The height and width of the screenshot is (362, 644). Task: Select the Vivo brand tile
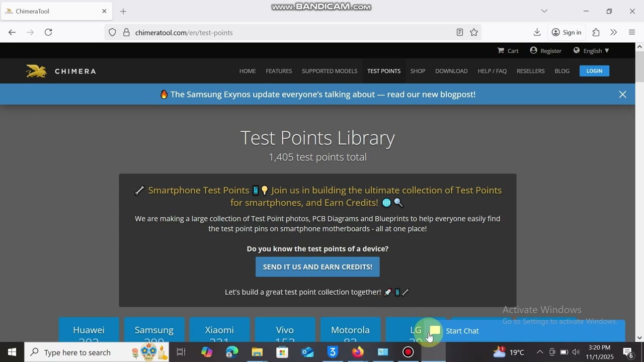point(285,330)
